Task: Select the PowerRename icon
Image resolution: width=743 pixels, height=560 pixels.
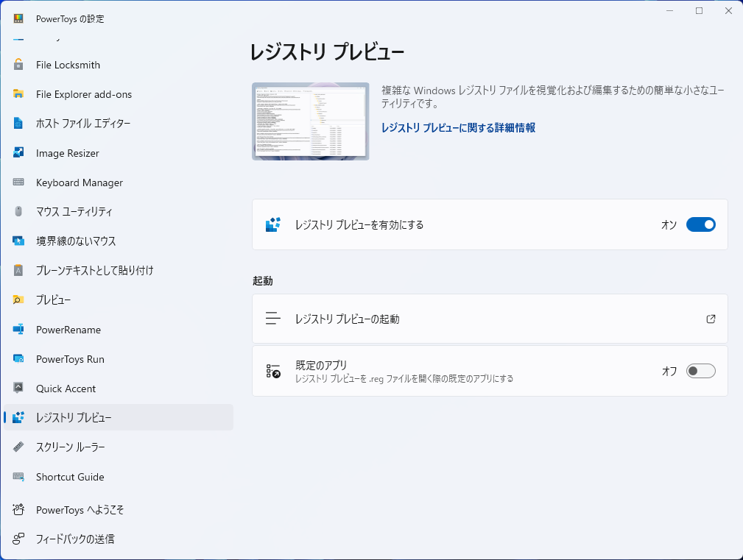Action: pyautogui.click(x=19, y=330)
